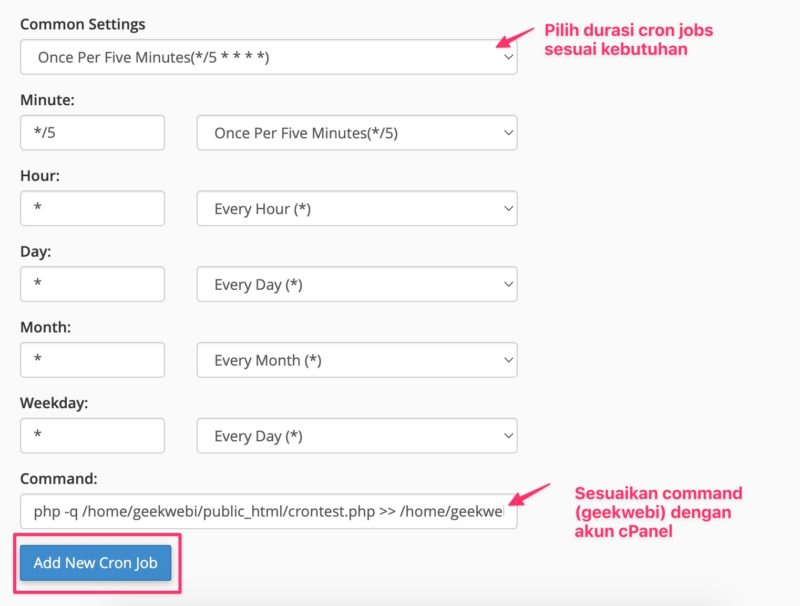Click inside the Minute input field
This screenshot has width=800, height=606.
point(92,132)
